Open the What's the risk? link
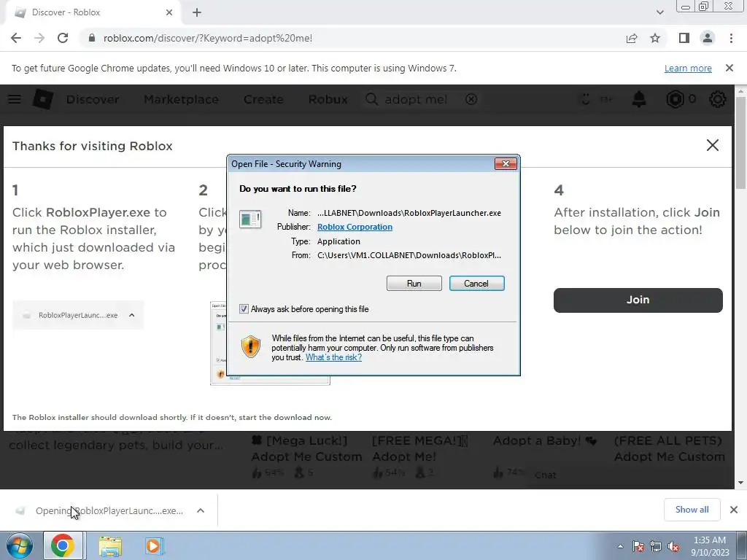The width and height of the screenshot is (747, 560). tap(333, 357)
